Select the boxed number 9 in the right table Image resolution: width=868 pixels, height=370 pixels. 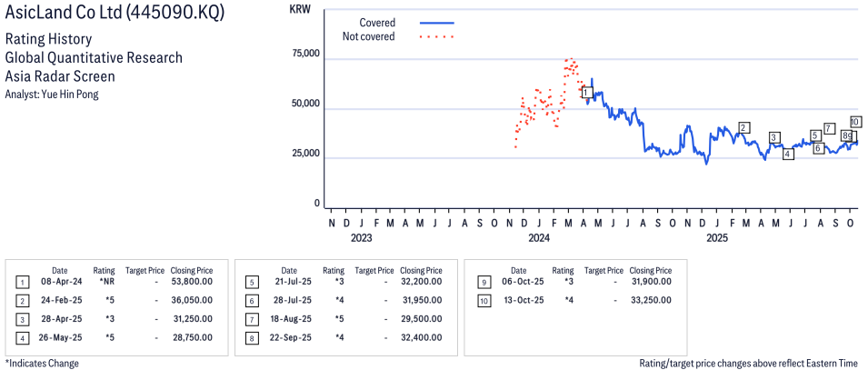click(x=480, y=282)
